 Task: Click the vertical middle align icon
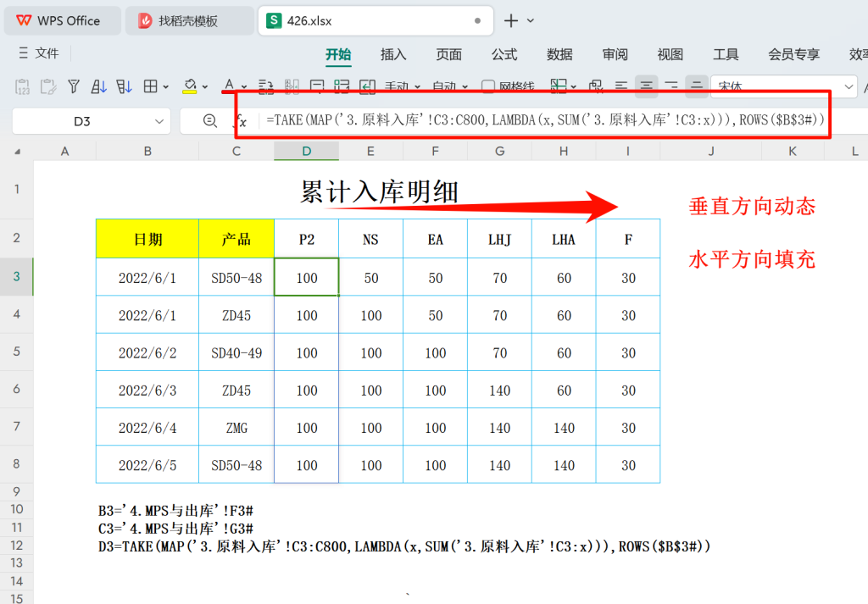(x=697, y=86)
